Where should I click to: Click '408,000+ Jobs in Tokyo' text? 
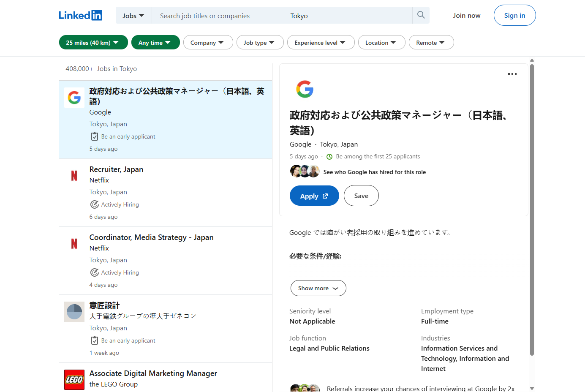101,69
